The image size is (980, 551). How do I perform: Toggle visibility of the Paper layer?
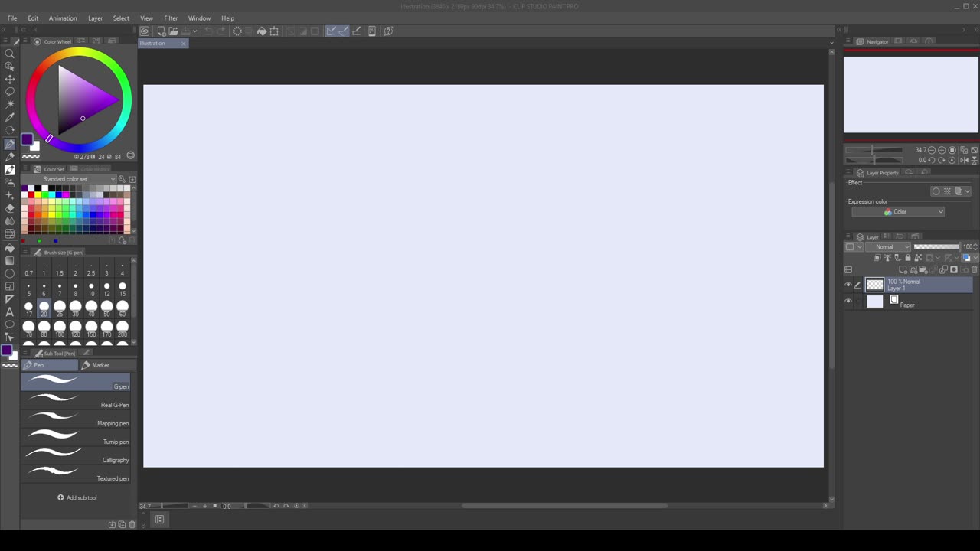pyautogui.click(x=848, y=302)
